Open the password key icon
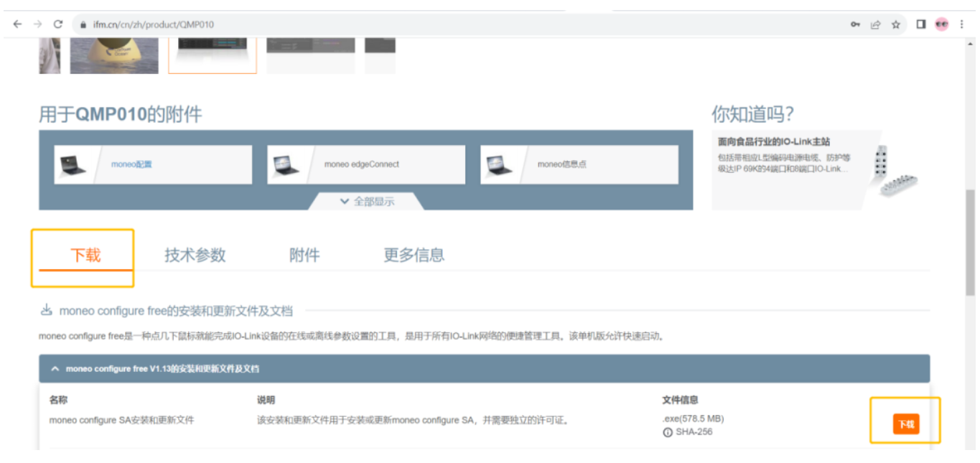The width and height of the screenshot is (980, 463). (855, 24)
